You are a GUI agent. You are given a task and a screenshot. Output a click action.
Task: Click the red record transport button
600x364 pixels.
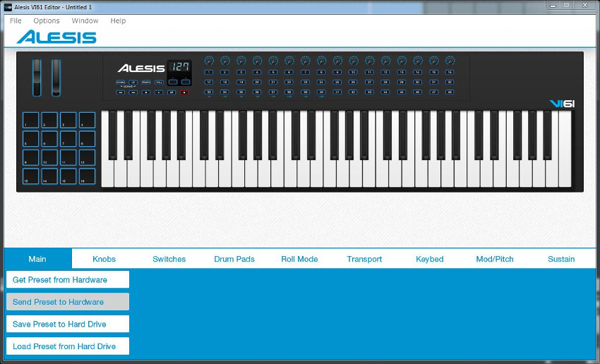(184, 92)
